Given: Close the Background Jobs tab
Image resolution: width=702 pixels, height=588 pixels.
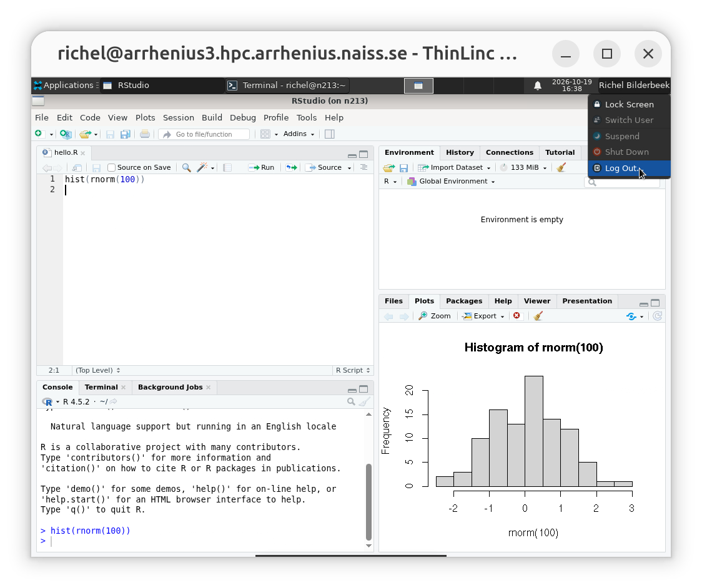Looking at the screenshot, I should [208, 388].
